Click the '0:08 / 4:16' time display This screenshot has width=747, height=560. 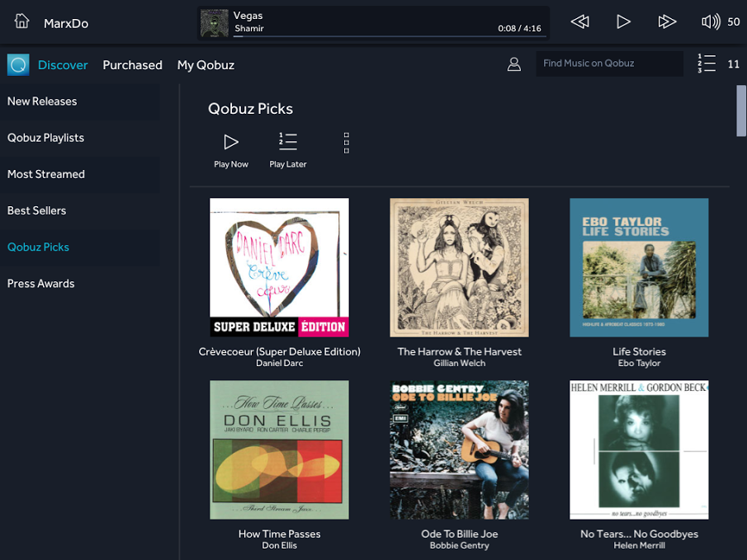(x=519, y=29)
